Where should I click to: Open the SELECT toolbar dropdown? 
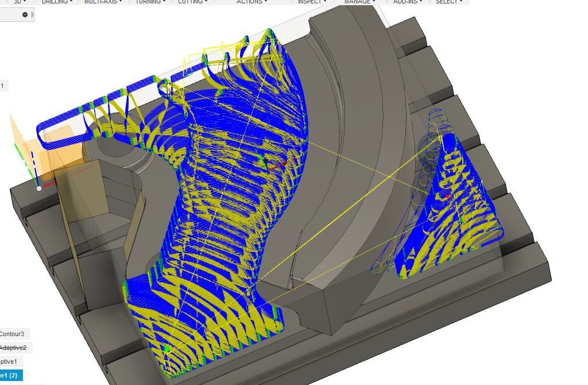[449, 2]
